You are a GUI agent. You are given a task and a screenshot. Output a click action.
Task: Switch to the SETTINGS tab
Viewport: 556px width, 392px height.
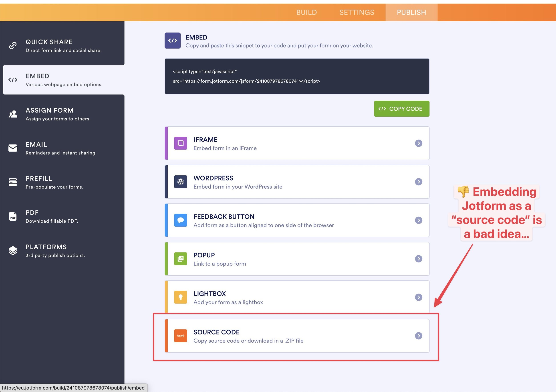coord(357,13)
